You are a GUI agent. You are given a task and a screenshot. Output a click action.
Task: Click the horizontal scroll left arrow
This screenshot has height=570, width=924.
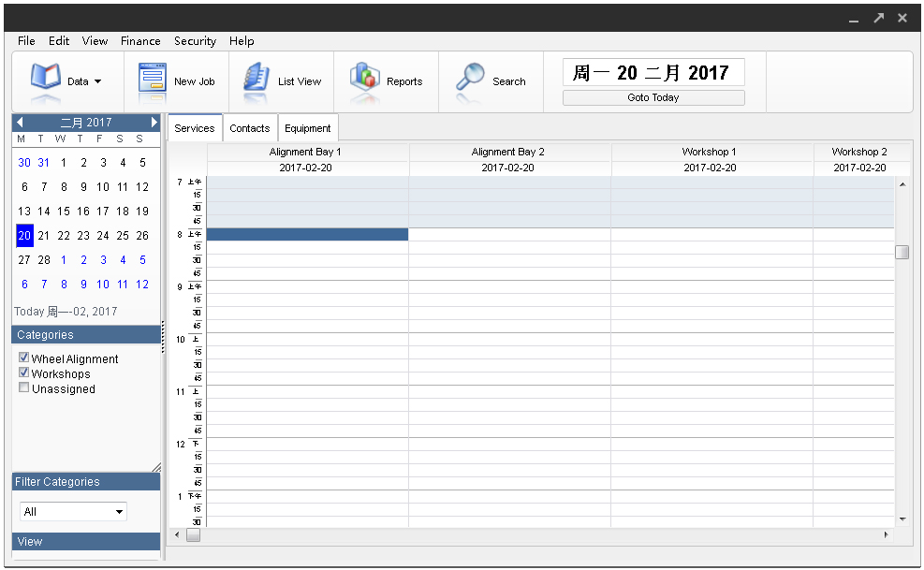[177, 534]
